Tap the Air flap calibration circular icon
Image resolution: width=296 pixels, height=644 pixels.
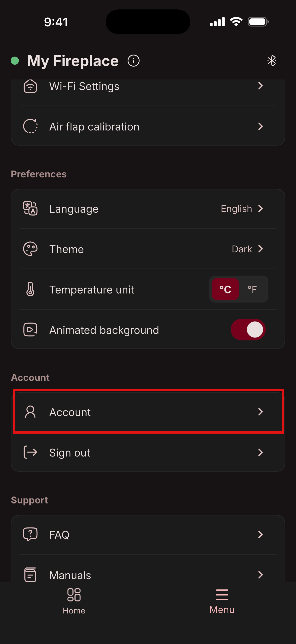[30, 126]
